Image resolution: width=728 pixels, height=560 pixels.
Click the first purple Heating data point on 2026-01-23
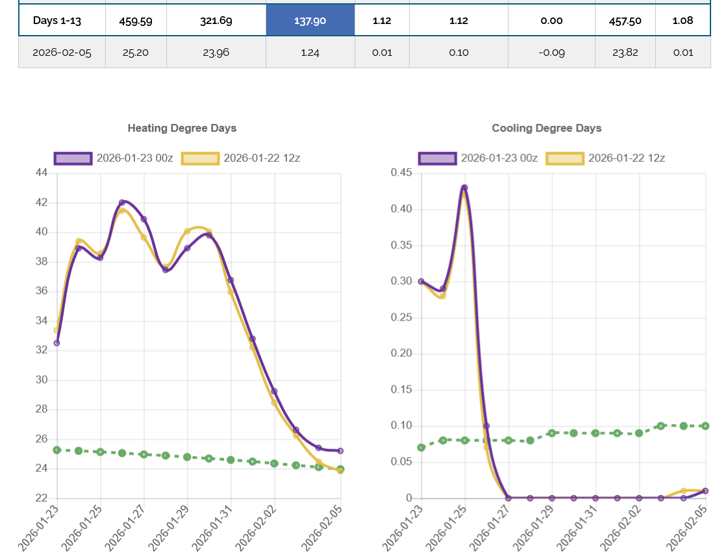(57, 343)
